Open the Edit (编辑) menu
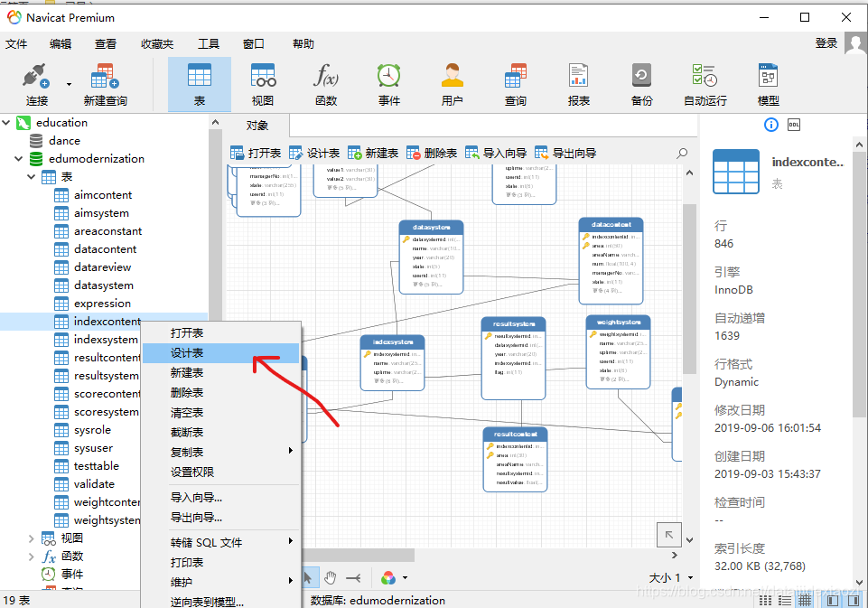Image resolution: width=868 pixels, height=608 pixels. point(61,43)
